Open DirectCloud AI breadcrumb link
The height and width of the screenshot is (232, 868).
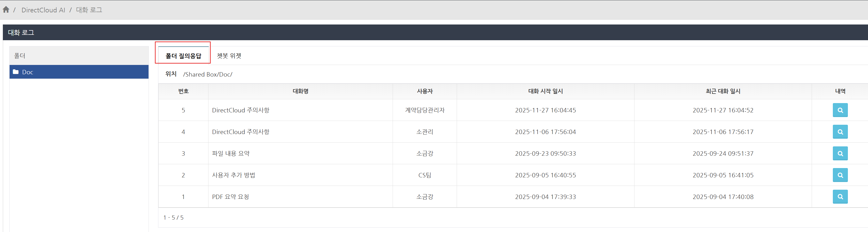tap(43, 10)
